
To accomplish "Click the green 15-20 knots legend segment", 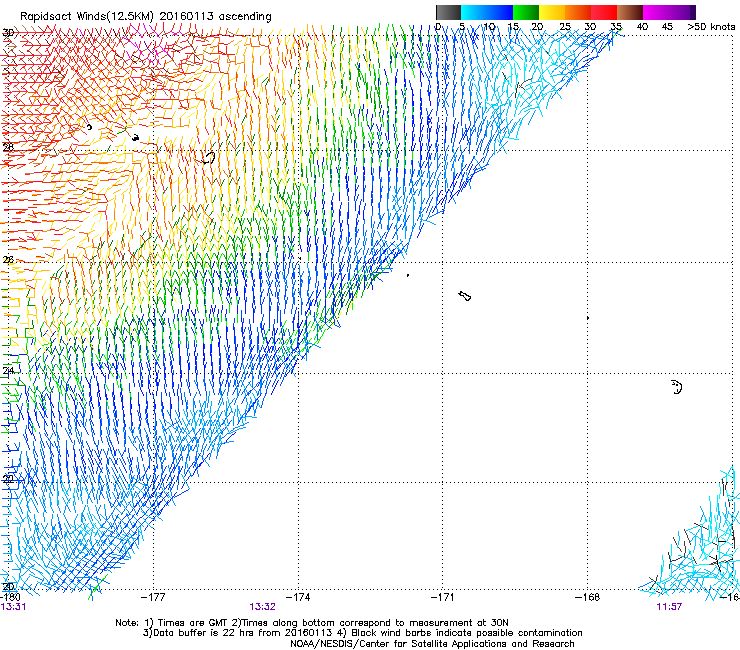I will pos(526,12).
